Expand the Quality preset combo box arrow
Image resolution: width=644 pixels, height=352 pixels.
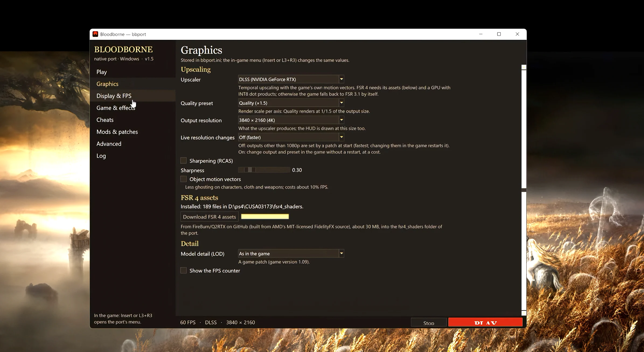coord(341,103)
